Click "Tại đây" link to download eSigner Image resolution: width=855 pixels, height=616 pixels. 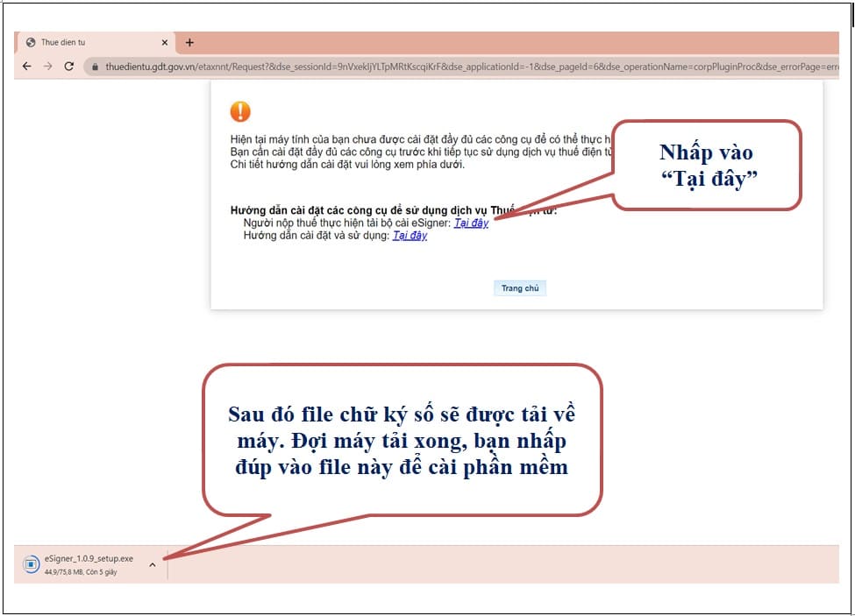(x=471, y=223)
